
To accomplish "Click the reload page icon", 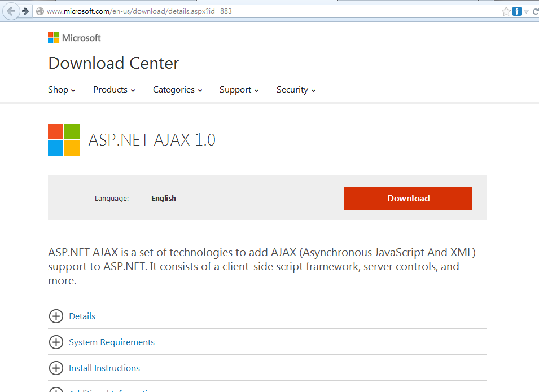I will pos(535,11).
